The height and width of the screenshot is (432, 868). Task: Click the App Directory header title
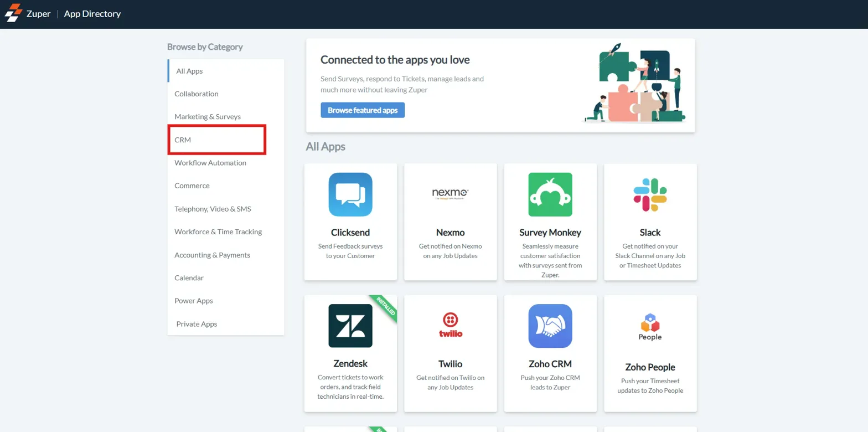tap(92, 14)
